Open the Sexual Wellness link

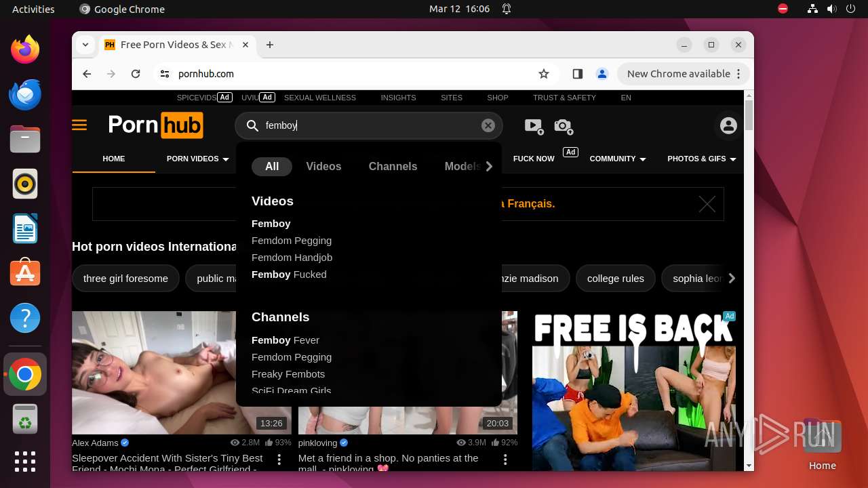pos(320,98)
